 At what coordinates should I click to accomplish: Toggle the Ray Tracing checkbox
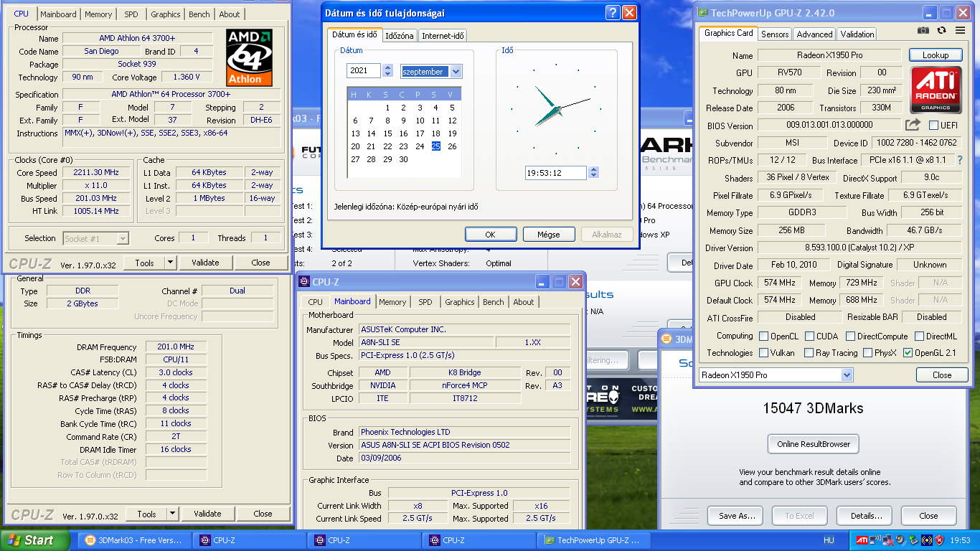[809, 352]
